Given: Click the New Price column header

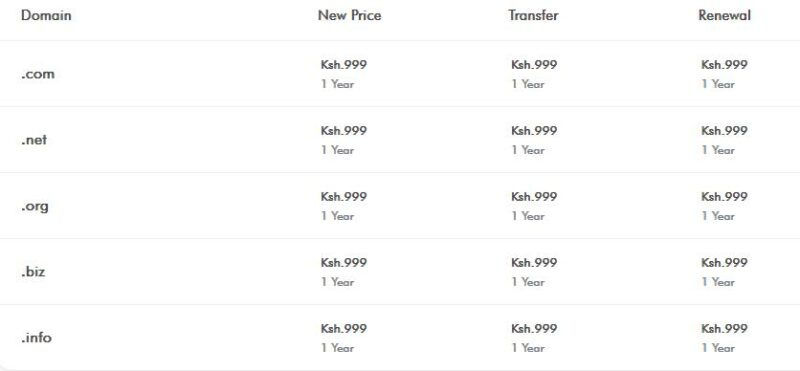Looking at the screenshot, I should pyautogui.click(x=349, y=15).
